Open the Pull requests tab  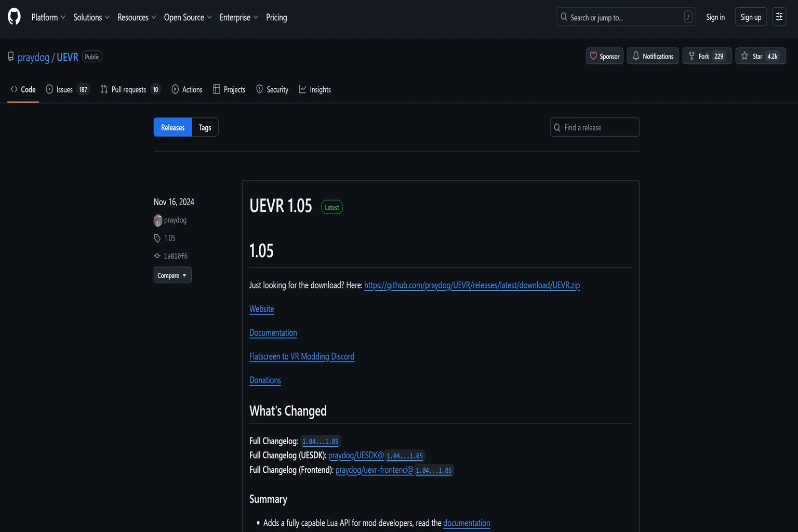tap(130, 89)
